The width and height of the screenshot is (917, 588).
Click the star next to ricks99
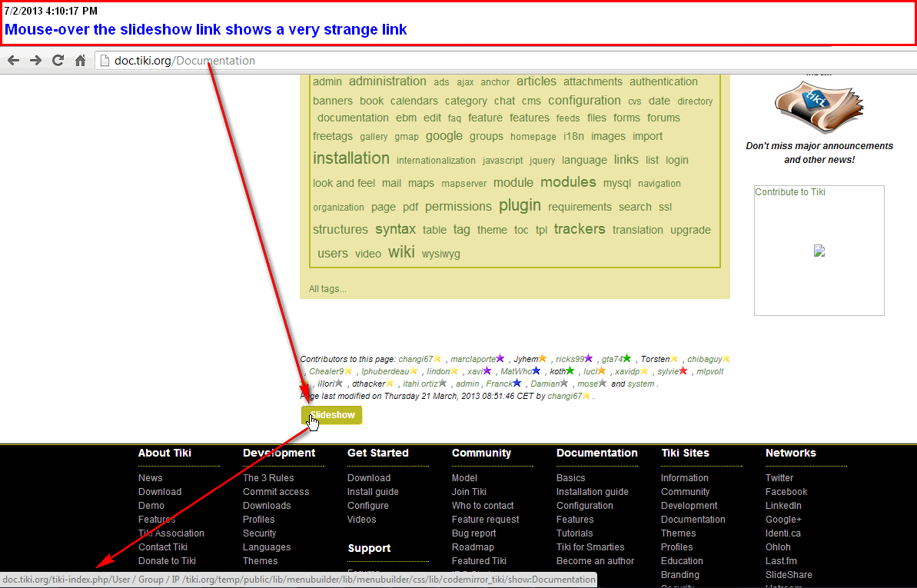[589, 358]
